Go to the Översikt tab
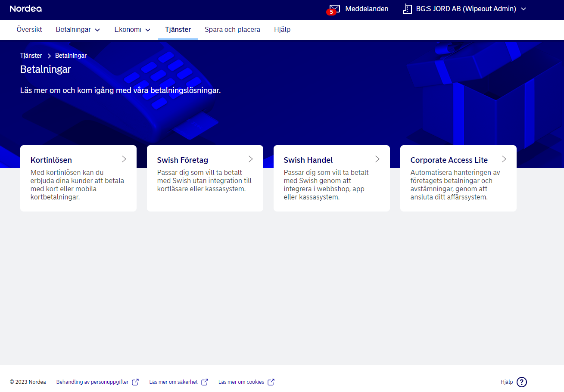 coord(29,30)
